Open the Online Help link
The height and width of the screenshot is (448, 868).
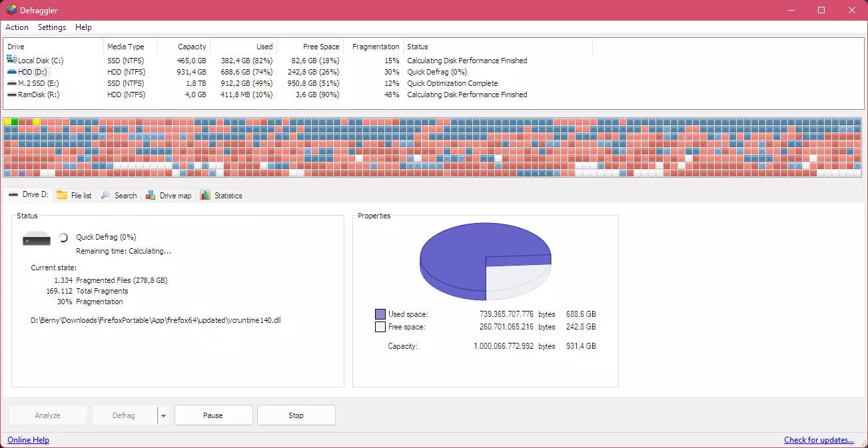tap(28, 440)
